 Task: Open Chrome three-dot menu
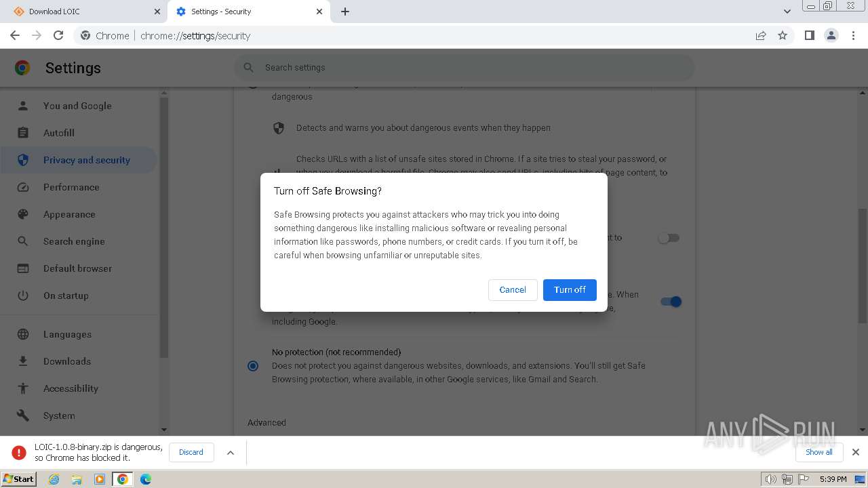click(x=853, y=35)
